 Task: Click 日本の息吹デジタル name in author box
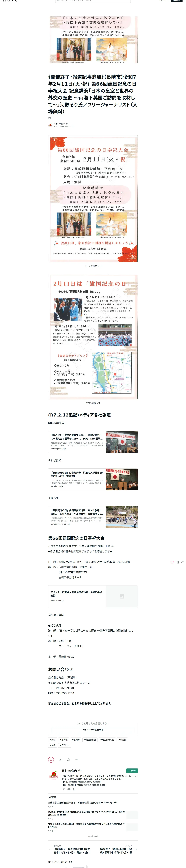[72, 771]
